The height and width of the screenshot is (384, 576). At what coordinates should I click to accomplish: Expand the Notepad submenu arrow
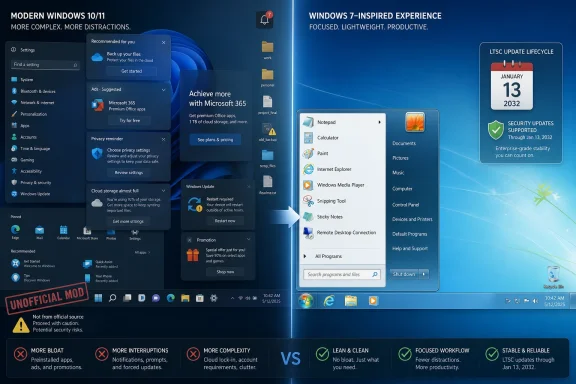tap(379, 122)
